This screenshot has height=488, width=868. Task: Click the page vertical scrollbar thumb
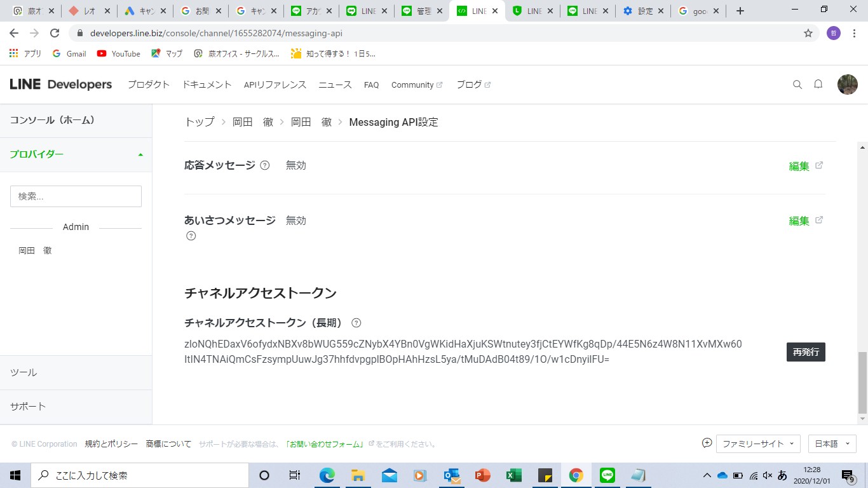pos(862,382)
